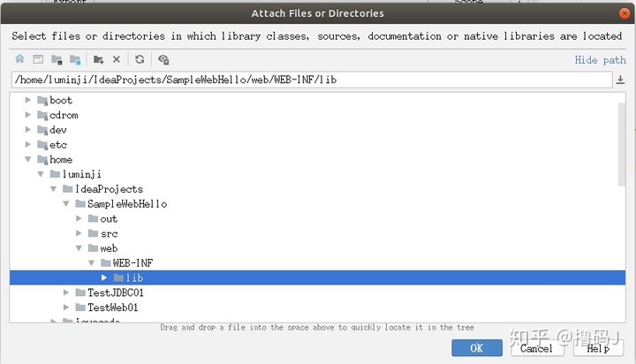Focus the path text field
Viewport: 636px width, 364px height.
click(x=312, y=80)
